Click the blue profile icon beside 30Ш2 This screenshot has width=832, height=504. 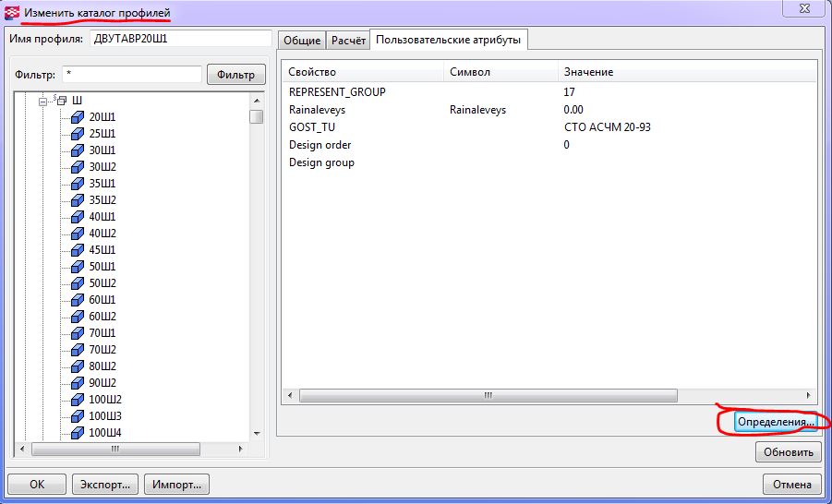78,167
